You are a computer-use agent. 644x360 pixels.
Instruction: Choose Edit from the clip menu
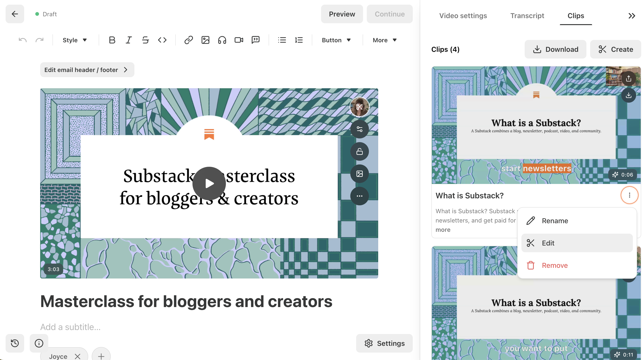pyautogui.click(x=577, y=243)
